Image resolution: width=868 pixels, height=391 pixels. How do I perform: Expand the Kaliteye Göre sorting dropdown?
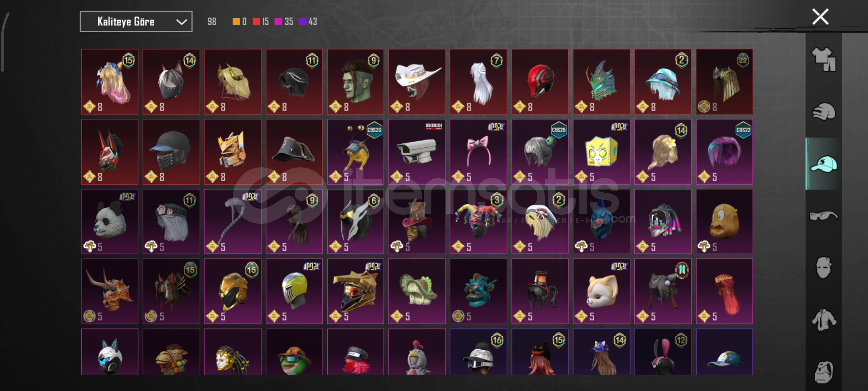[136, 22]
